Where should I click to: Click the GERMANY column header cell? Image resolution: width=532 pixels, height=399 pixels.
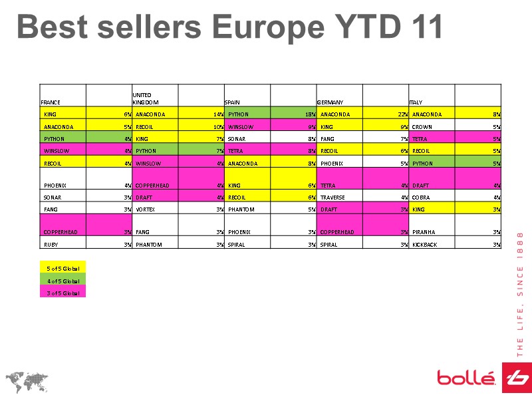coord(339,96)
